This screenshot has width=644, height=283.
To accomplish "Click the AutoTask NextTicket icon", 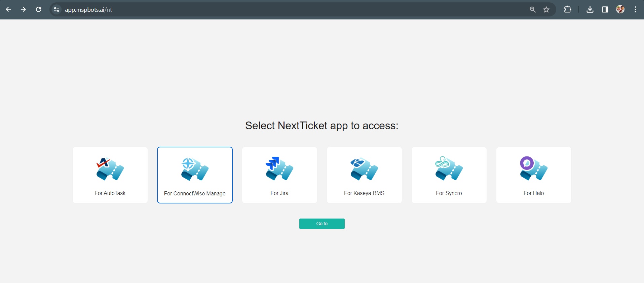I will click(110, 169).
